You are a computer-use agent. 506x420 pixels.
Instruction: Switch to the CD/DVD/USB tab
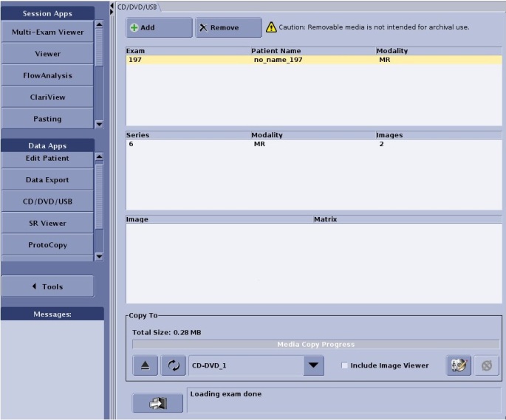137,7
